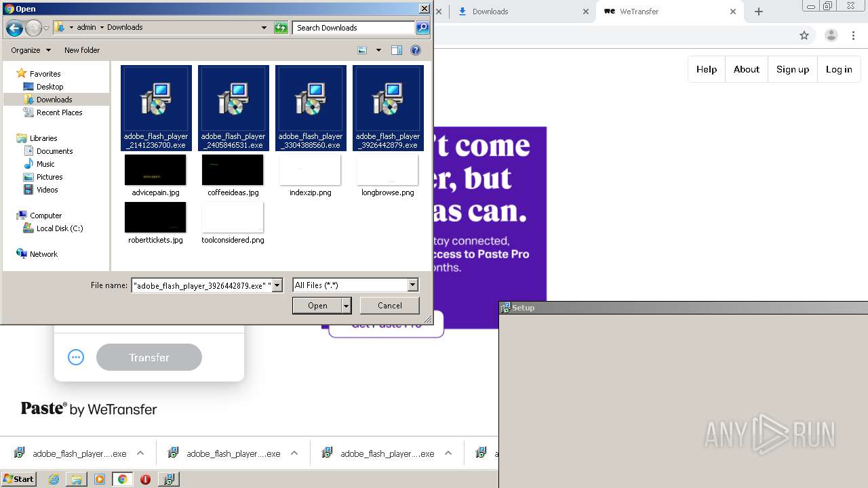Expand the Open button split arrow
868x488 pixels.
coord(347,306)
